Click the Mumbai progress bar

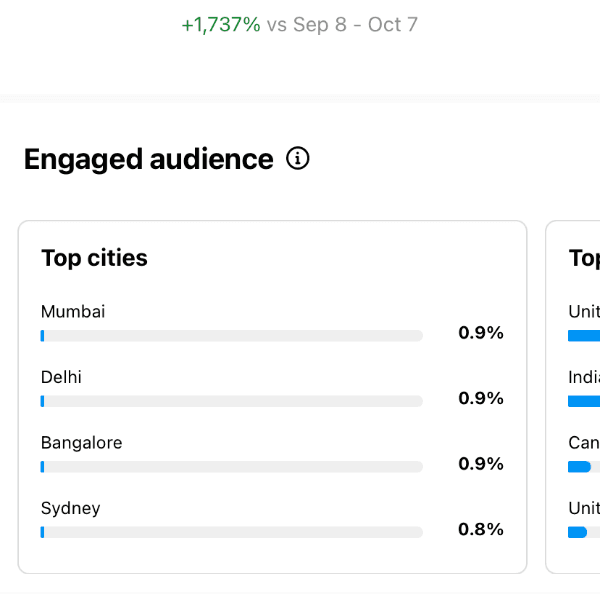(231, 336)
